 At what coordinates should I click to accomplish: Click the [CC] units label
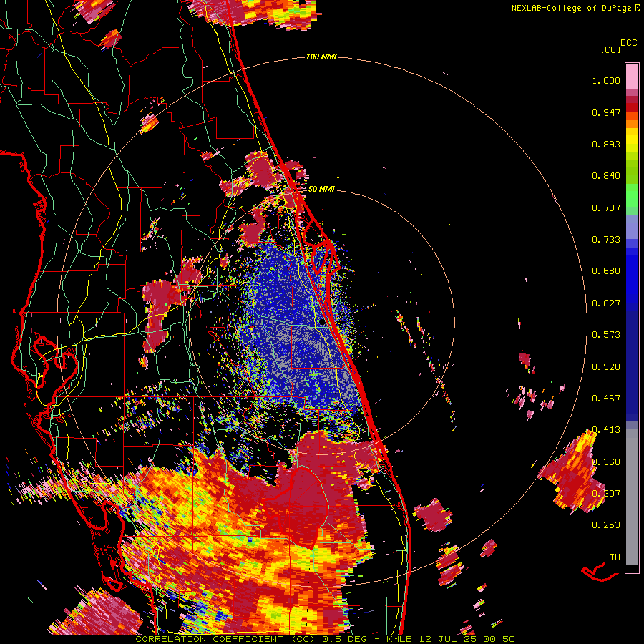point(610,49)
